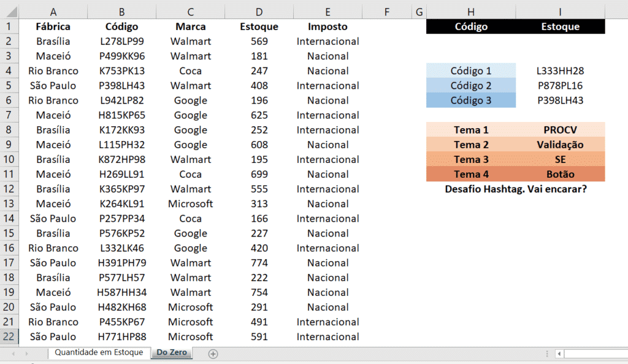Image resolution: width=628 pixels, height=364 pixels.
Task: Click the Código 1 blue cell
Action: 471,70
